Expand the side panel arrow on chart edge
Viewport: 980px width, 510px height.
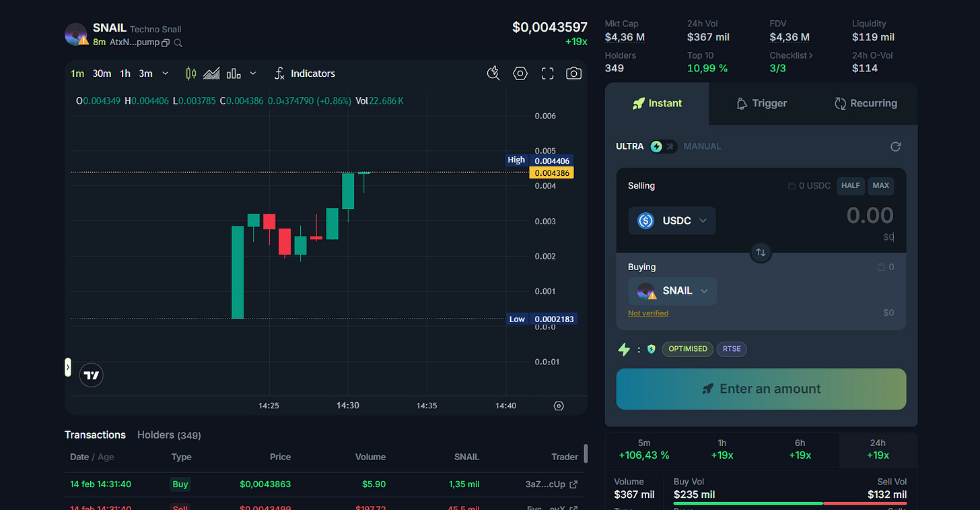(x=67, y=367)
